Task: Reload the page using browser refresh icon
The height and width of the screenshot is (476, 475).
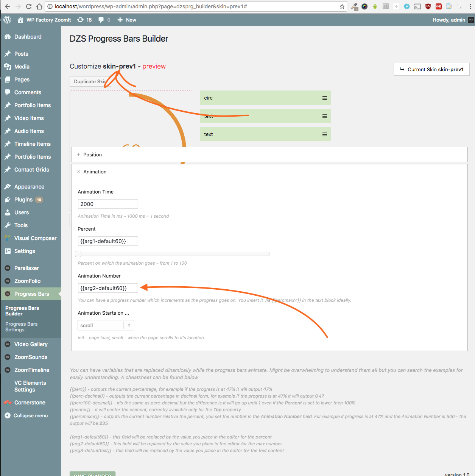Action: tap(29, 6)
